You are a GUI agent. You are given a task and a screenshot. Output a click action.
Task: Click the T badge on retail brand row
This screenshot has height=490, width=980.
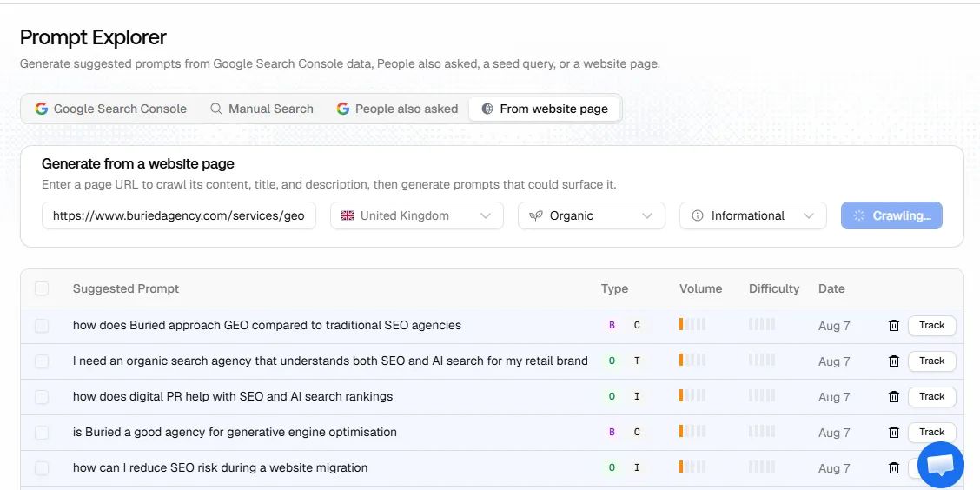[637, 361]
